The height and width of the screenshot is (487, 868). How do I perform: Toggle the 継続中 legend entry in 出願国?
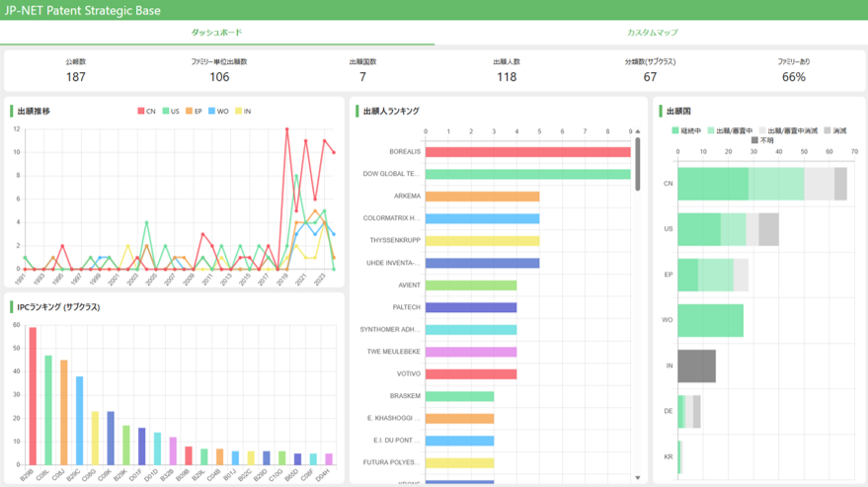pos(686,130)
